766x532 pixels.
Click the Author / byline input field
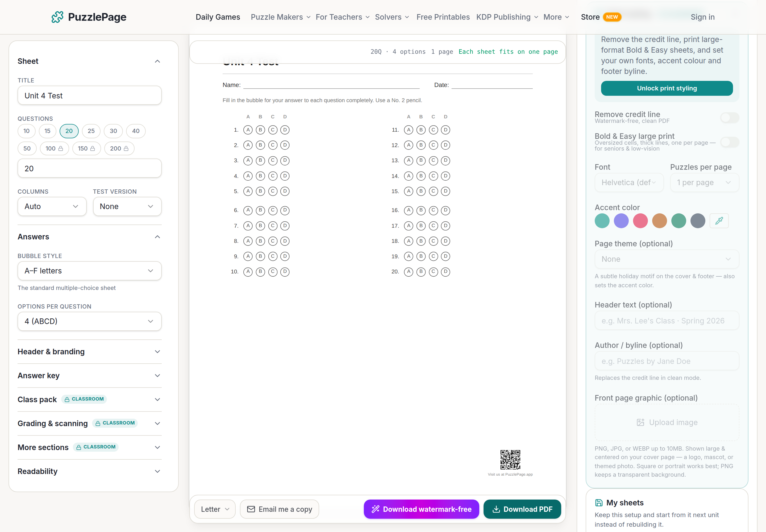[667, 361]
